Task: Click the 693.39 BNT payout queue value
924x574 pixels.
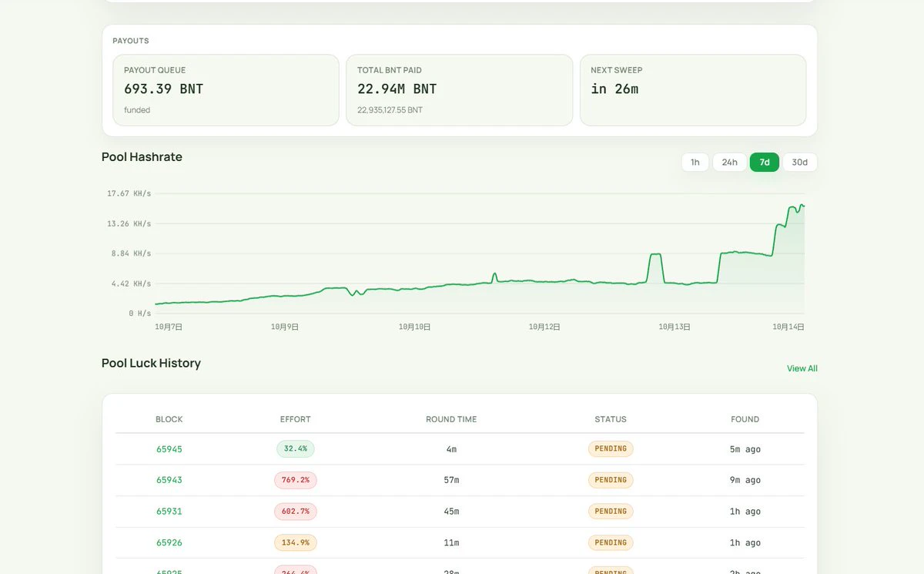Action: pos(164,89)
